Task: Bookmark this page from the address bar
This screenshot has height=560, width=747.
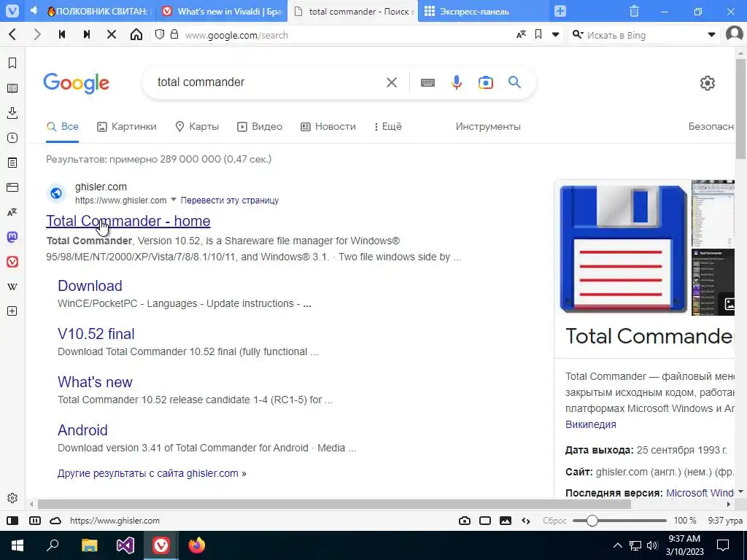Action: click(x=538, y=34)
